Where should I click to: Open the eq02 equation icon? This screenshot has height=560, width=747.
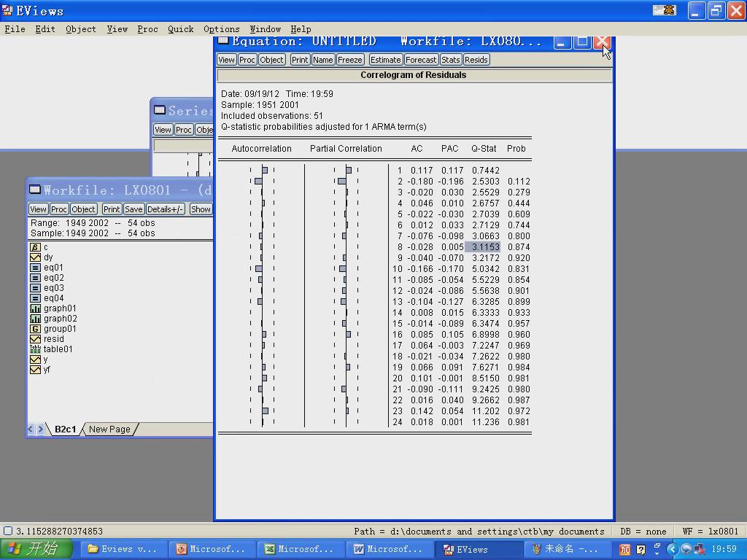35,278
